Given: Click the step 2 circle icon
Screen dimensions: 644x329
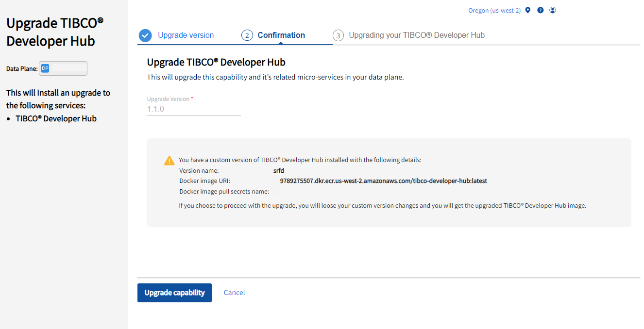Looking at the screenshot, I should coord(247,35).
